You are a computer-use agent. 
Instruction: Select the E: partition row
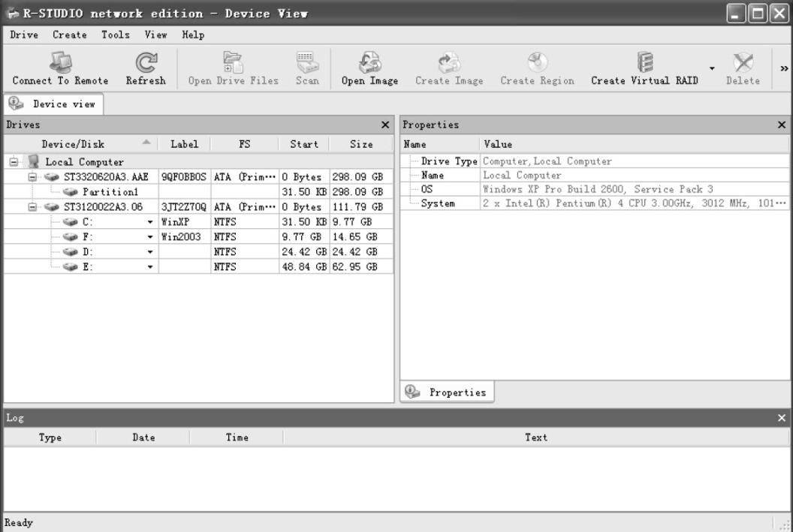click(83, 266)
